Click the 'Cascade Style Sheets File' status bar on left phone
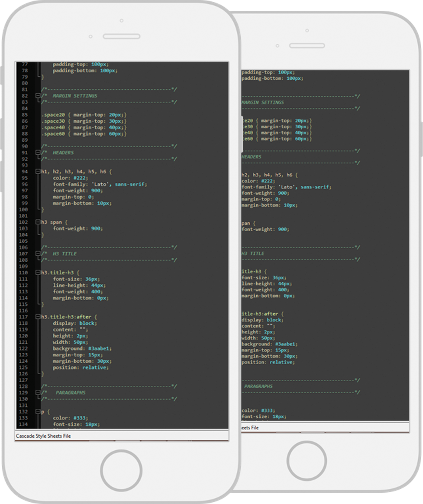Screen dimensions: 423x504 [x=122, y=436]
